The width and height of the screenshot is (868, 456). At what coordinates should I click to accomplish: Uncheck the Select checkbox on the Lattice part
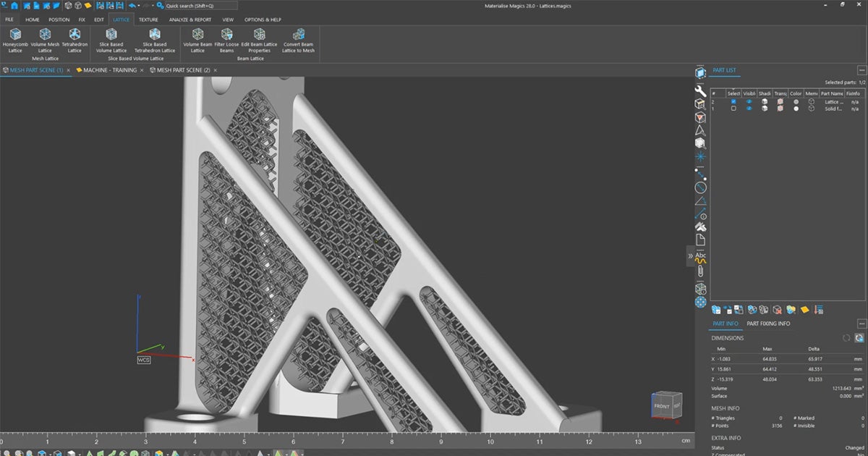tap(735, 101)
